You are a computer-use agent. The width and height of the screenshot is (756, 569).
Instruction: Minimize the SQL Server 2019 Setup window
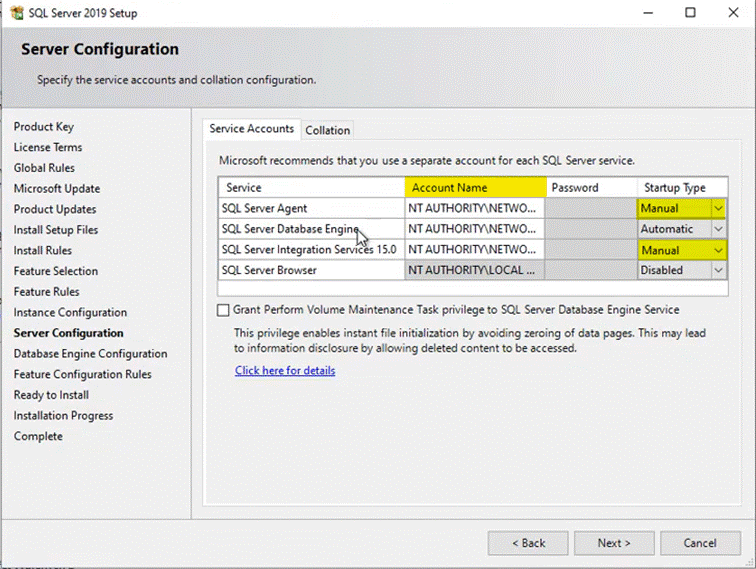[x=648, y=13]
